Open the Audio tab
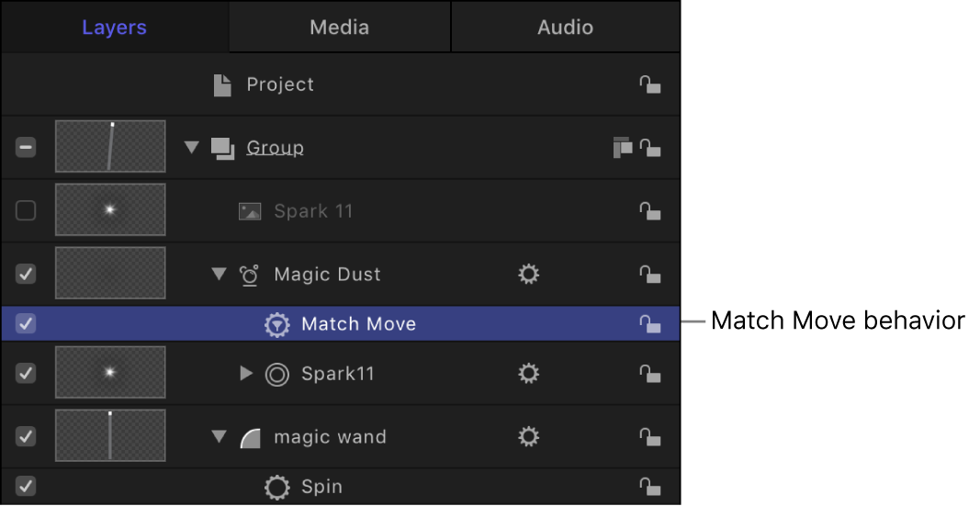 point(566,27)
